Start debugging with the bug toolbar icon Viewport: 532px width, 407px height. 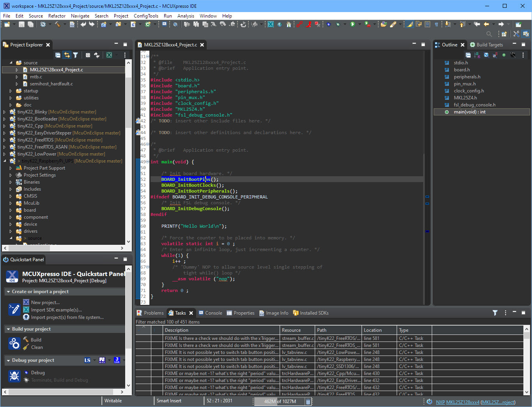coord(328,24)
